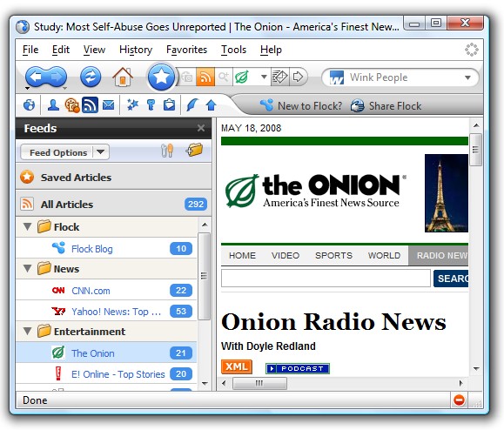504x430 pixels.
Task: Star this page as a favorite
Action: pyautogui.click(x=161, y=77)
